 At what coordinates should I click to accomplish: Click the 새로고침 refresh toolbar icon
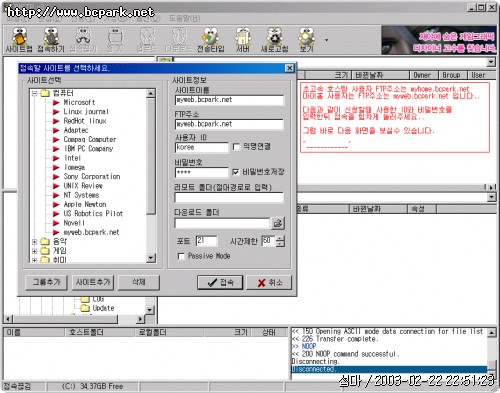(x=274, y=40)
